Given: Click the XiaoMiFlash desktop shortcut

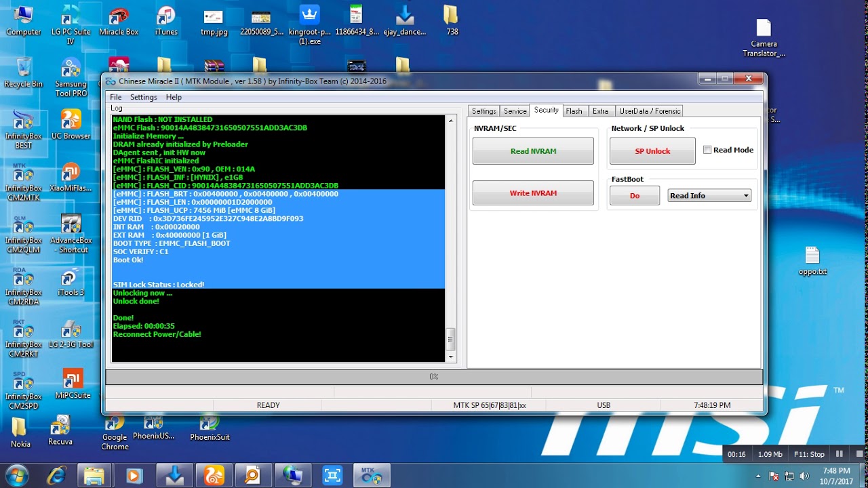Looking at the screenshot, I should pyautogui.click(x=71, y=178).
